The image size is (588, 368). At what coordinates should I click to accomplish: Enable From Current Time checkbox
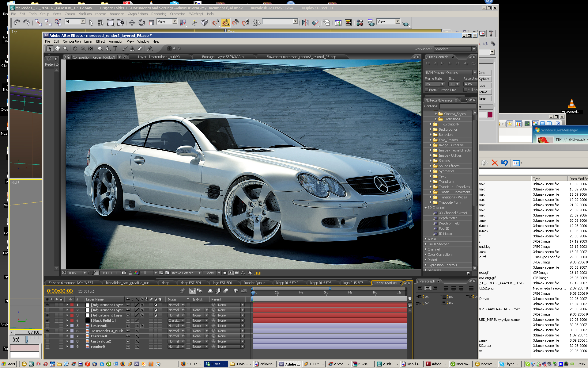427,90
